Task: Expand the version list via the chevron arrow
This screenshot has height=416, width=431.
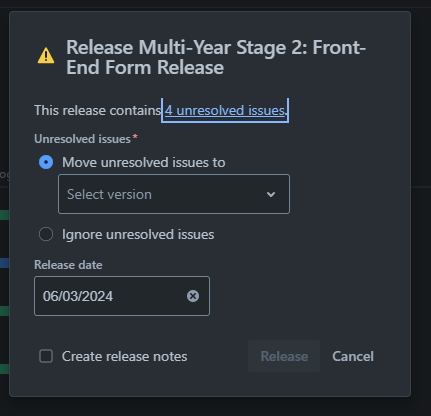Action: point(271,194)
